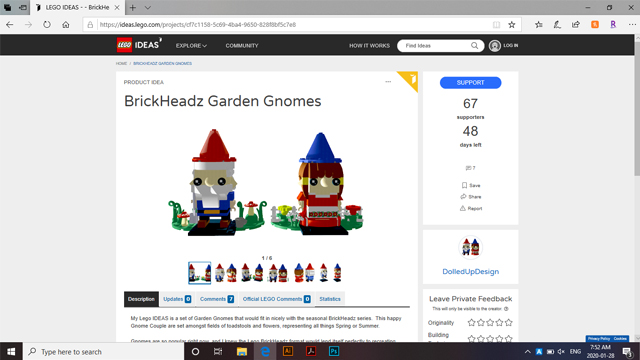
Task: Show hidden system tray icons
Action: (x=527, y=351)
